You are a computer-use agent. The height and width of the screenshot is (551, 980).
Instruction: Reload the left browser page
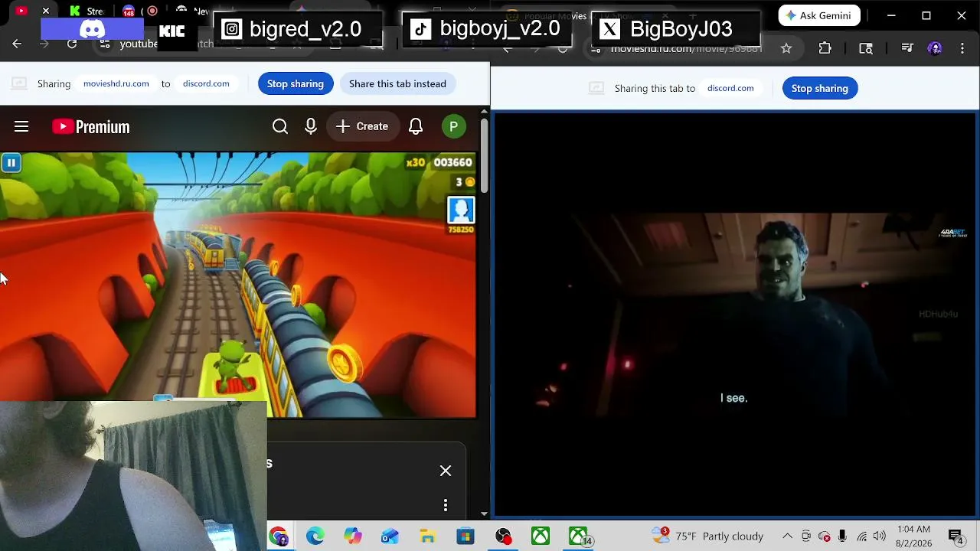tap(72, 44)
